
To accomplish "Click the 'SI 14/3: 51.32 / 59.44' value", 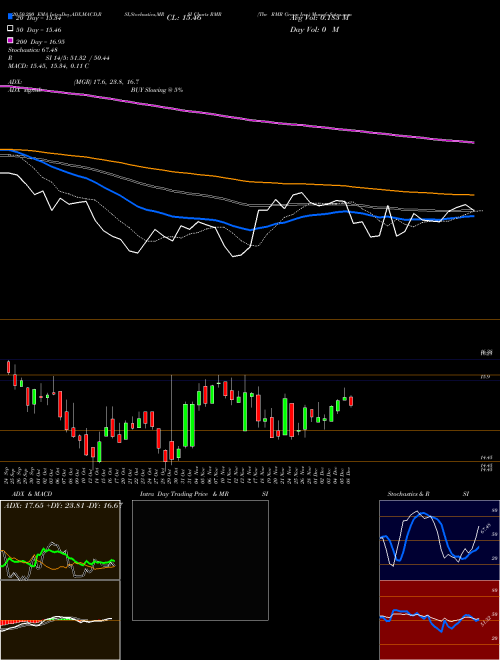I will [x=78, y=58].
